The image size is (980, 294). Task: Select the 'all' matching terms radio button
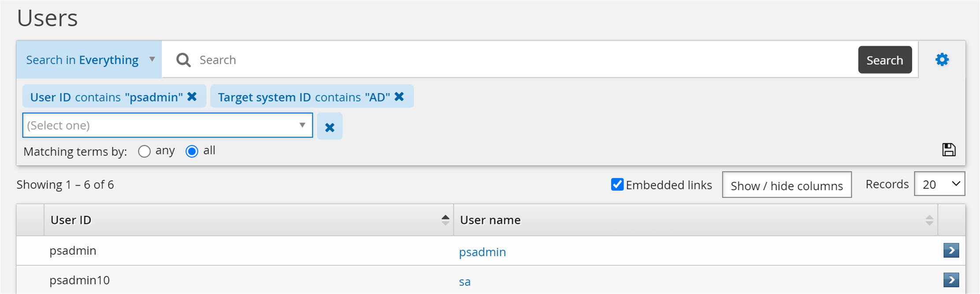point(192,152)
